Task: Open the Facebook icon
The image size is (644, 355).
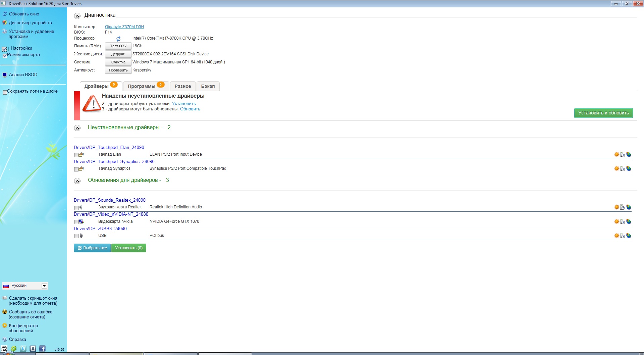Action: pyautogui.click(x=42, y=349)
